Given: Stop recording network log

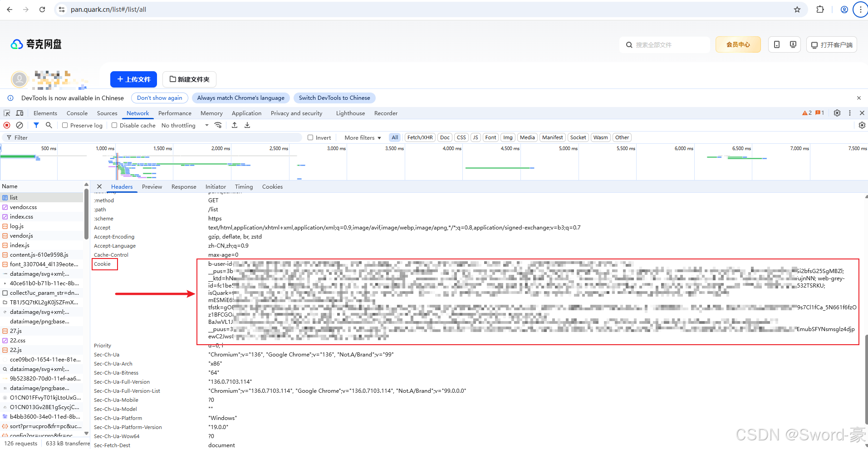Looking at the screenshot, I should point(7,125).
